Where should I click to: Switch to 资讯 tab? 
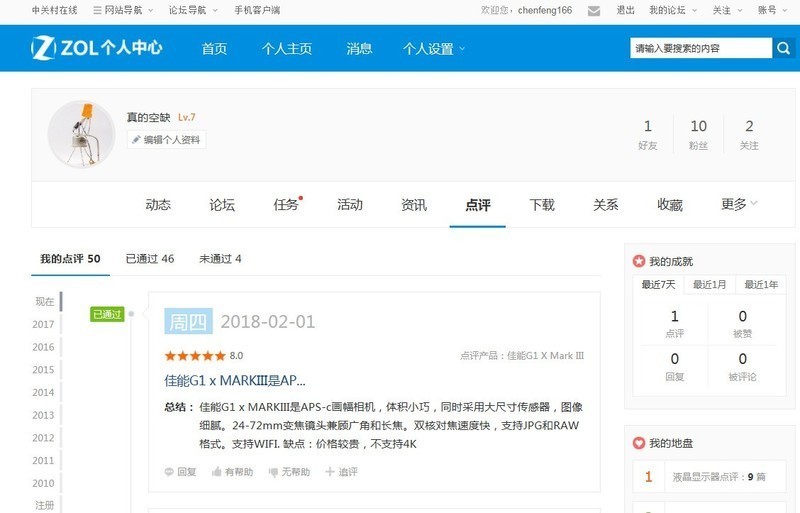click(414, 205)
